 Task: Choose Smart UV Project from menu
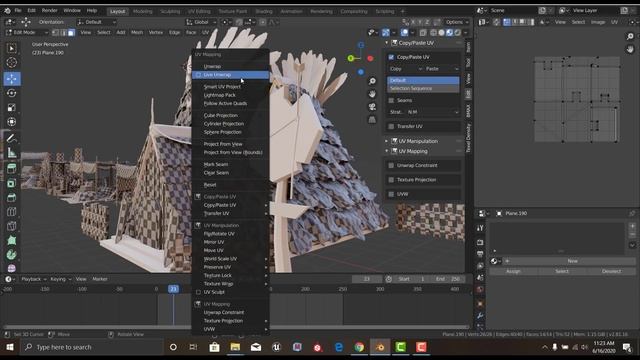point(222,87)
